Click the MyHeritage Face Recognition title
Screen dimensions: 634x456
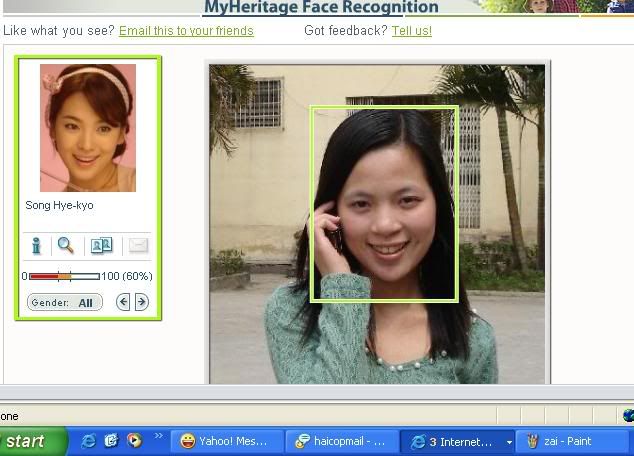point(321,7)
